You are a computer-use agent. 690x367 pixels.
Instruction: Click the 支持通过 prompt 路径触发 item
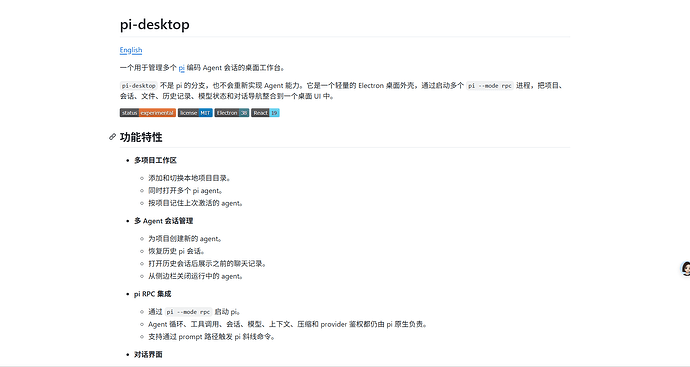212,337
